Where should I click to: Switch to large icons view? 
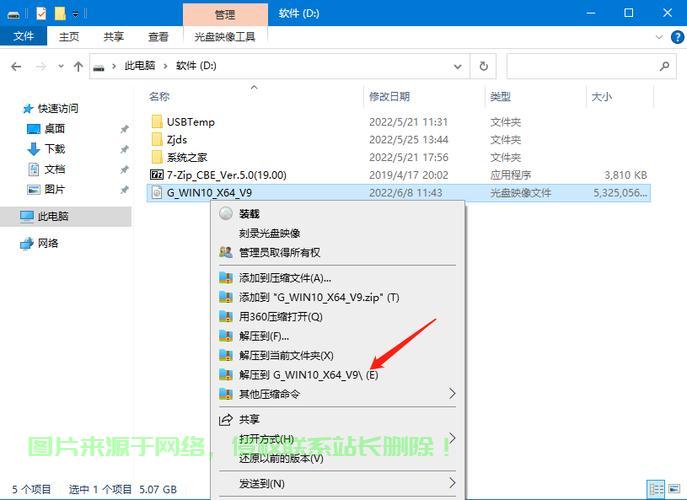tap(675, 489)
